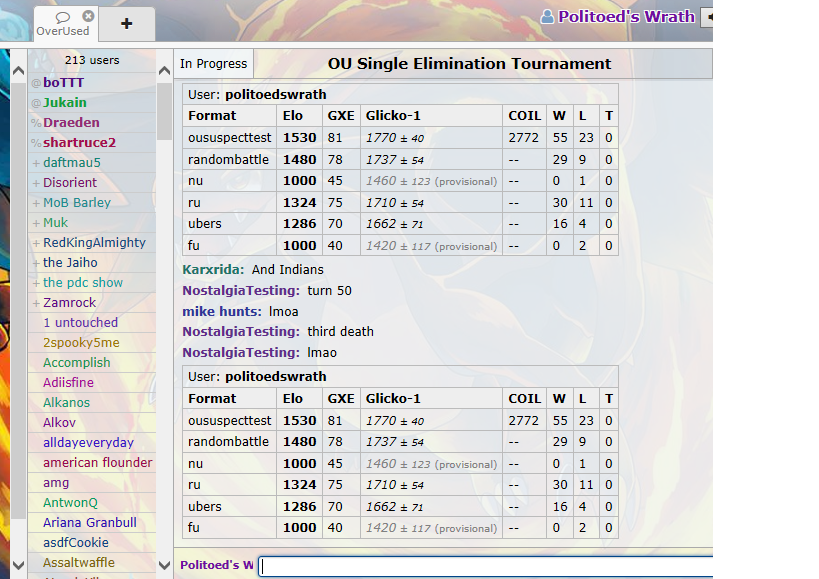Open boTTT's user profile
This screenshot has height=579, width=819.
[63, 83]
